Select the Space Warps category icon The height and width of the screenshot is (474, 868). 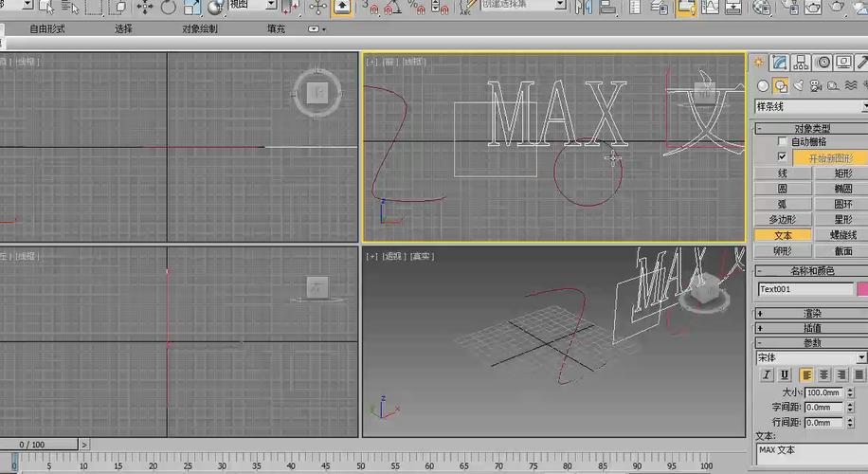[x=851, y=85]
